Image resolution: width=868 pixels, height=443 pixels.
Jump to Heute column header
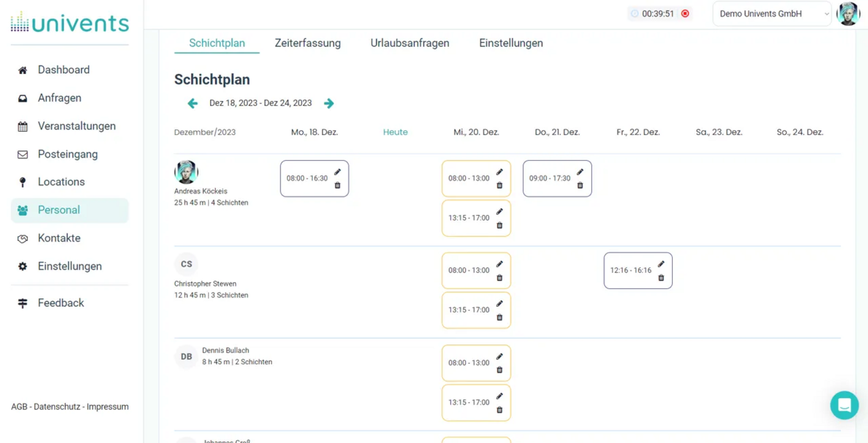pos(395,132)
